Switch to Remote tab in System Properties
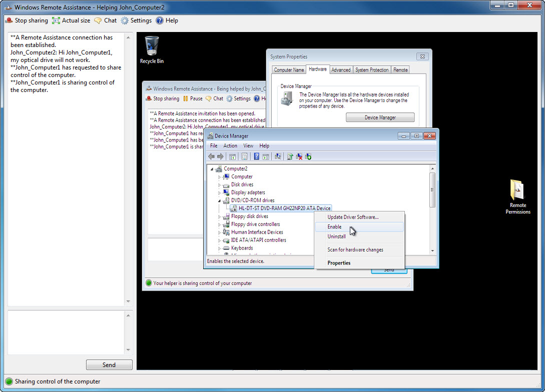This screenshot has width=545, height=392. point(400,70)
